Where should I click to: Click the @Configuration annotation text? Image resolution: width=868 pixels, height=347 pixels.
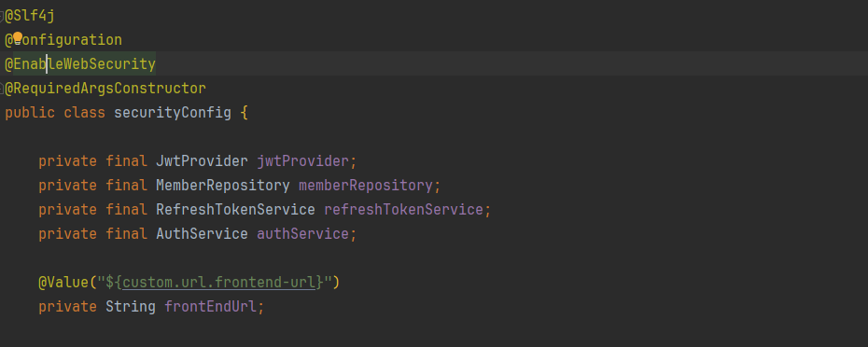(x=63, y=40)
